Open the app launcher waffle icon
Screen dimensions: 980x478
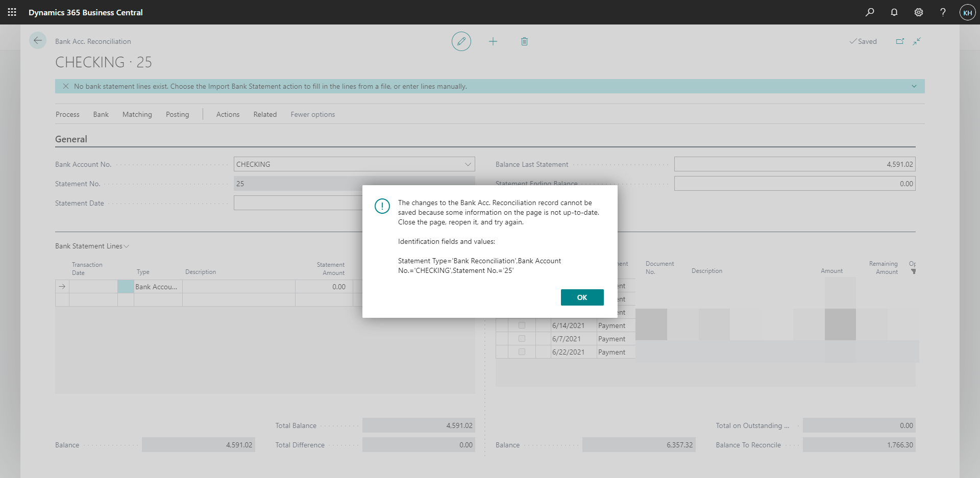tap(12, 12)
